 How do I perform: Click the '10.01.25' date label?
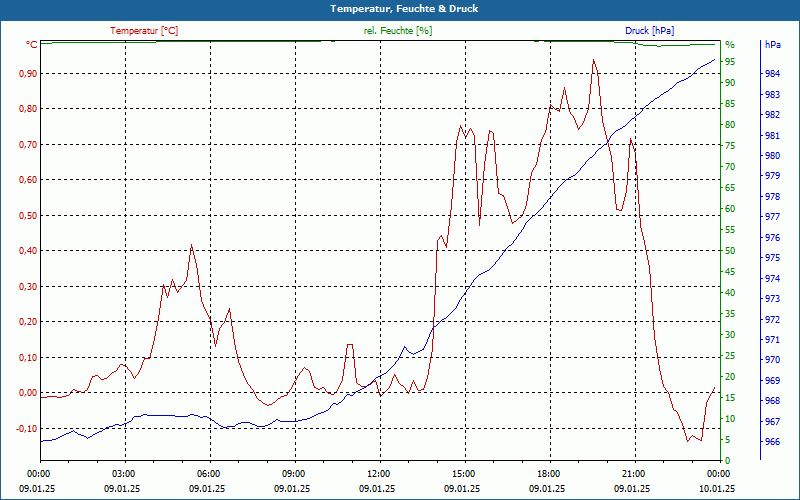coord(717,489)
